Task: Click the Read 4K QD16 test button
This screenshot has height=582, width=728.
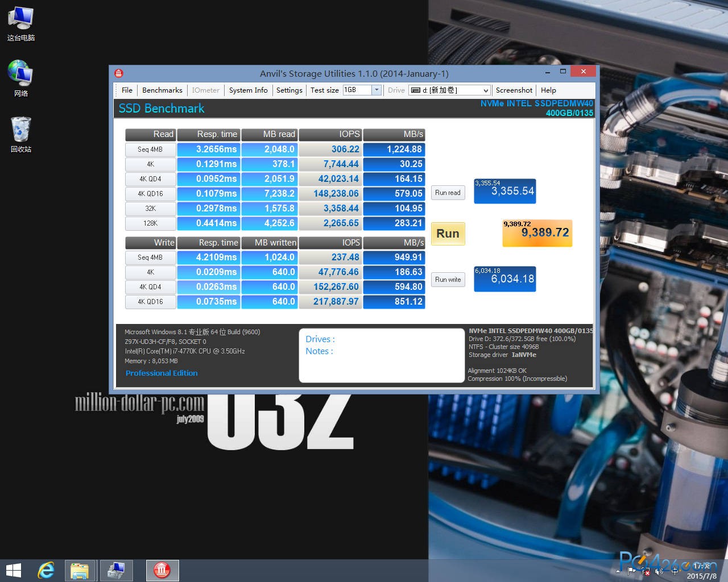Action: (x=150, y=194)
